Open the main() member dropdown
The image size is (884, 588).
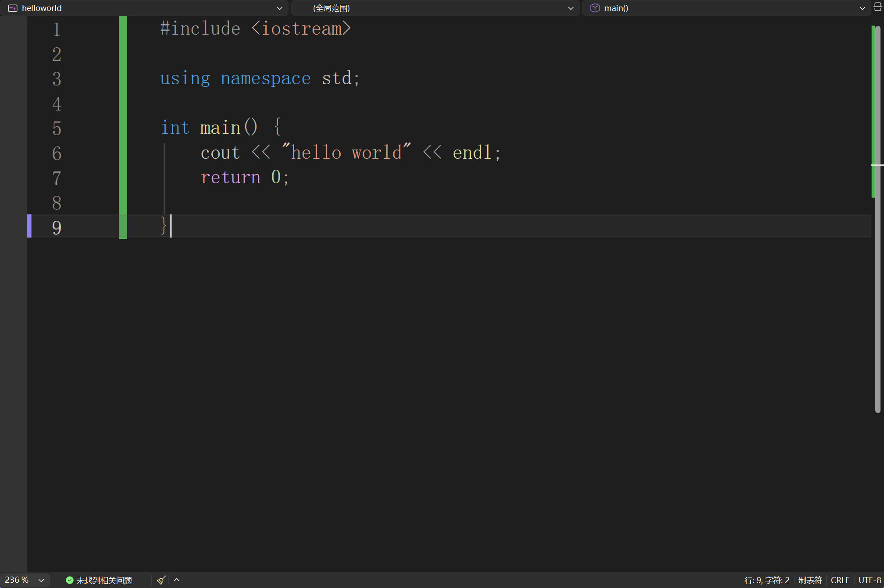click(726, 8)
